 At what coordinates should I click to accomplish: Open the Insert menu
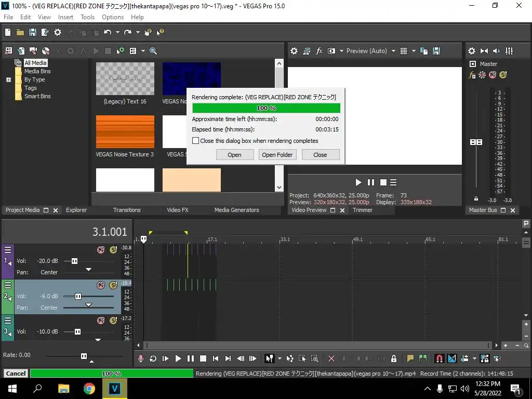pyautogui.click(x=65, y=17)
